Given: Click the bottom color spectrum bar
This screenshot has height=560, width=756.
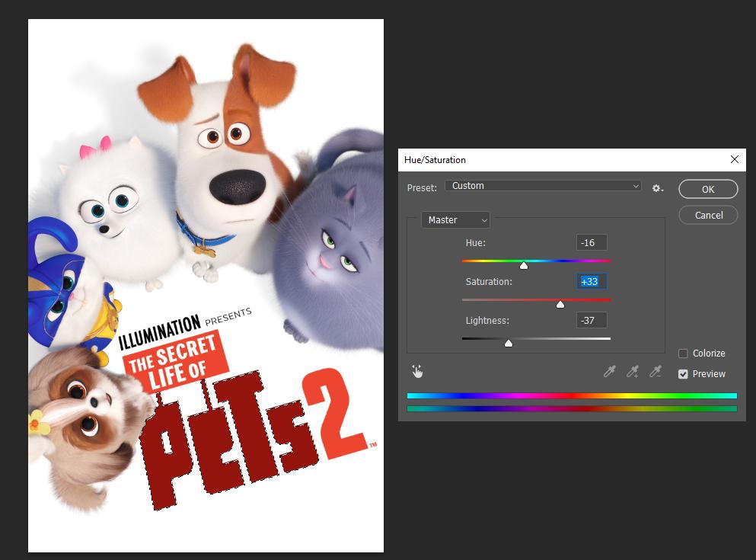Looking at the screenshot, I should pyautogui.click(x=572, y=410).
